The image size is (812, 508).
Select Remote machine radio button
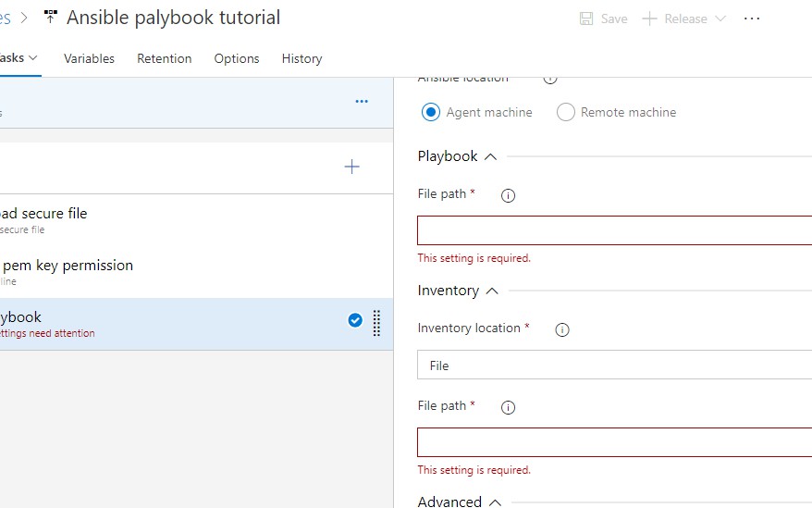click(x=566, y=112)
